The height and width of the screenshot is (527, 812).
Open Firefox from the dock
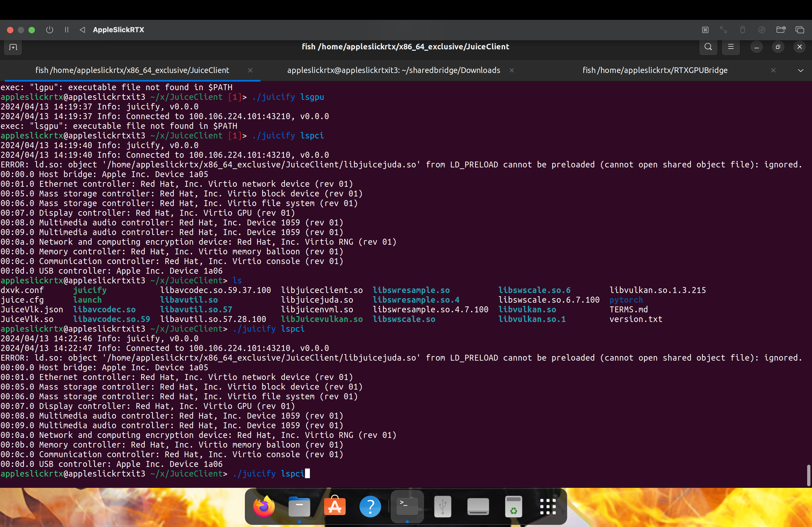[x=264, y=507]
